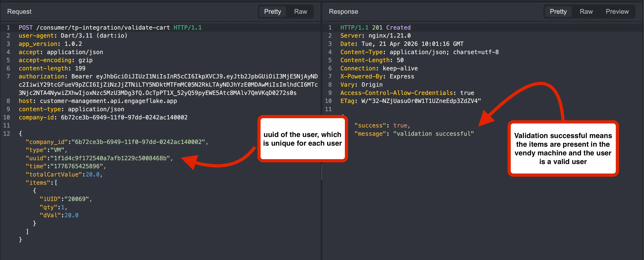Image resolution: width=644 pixels, height=260 pixels.
Task: Click the HTTP/1.1 201 Created status line
Action: pos(375,27)
